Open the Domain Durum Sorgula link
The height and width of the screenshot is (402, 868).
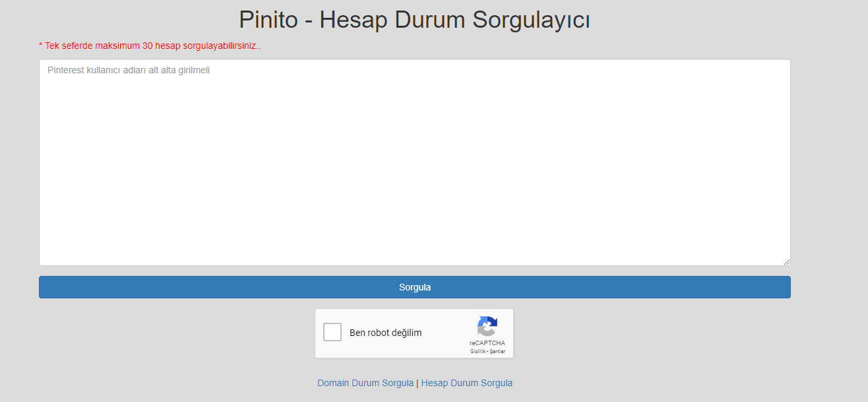pos(365,383)
